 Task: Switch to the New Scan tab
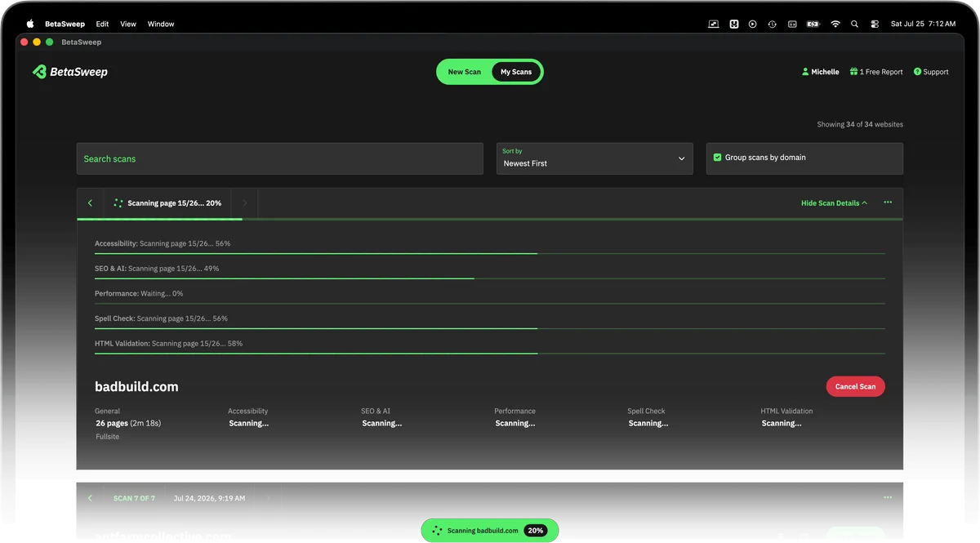coord(465,72)
